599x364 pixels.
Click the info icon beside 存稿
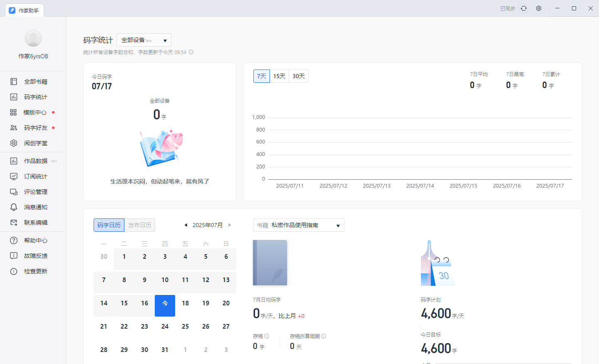pos(267,336)
